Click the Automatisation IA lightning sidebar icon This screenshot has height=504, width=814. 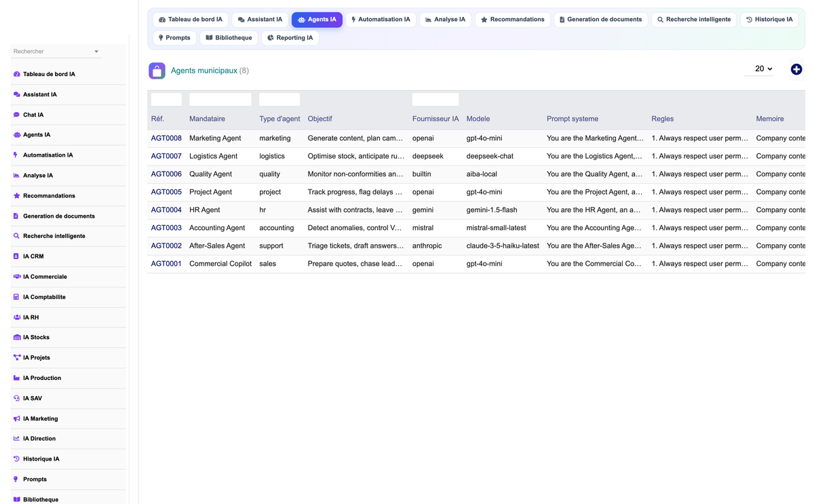tap(16, 155)
